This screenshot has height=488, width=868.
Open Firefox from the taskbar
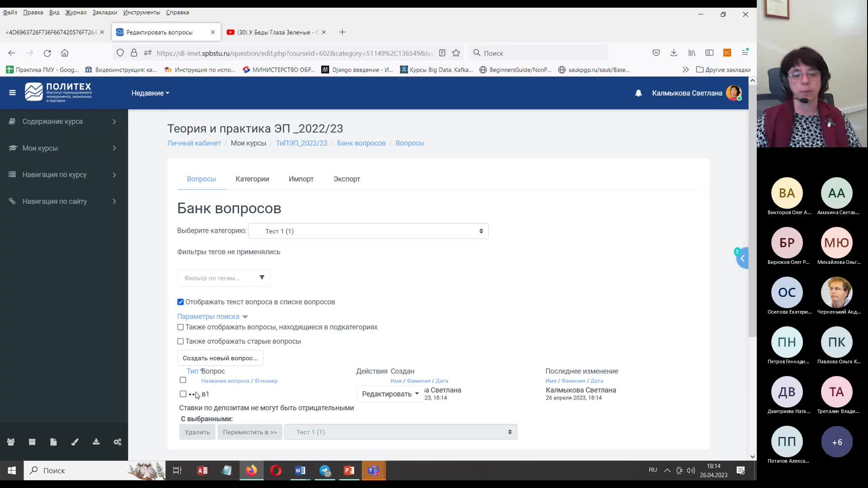tap(251, 470)
